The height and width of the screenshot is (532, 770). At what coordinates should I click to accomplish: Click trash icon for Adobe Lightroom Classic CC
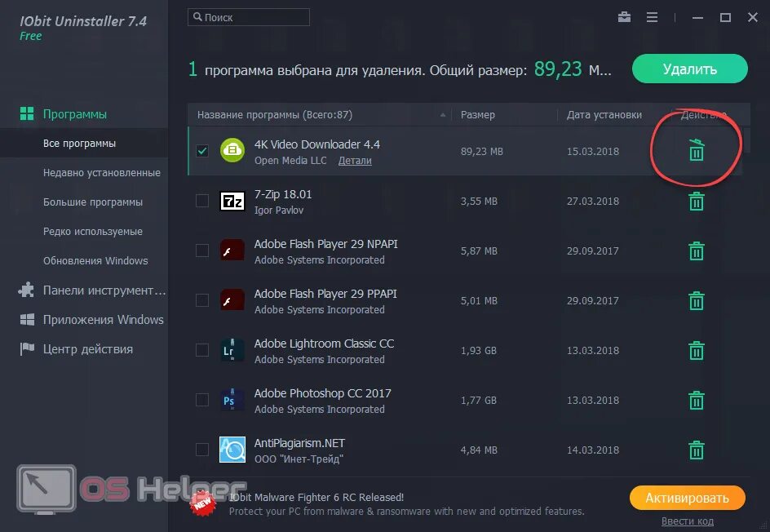(x=697, y=350)
